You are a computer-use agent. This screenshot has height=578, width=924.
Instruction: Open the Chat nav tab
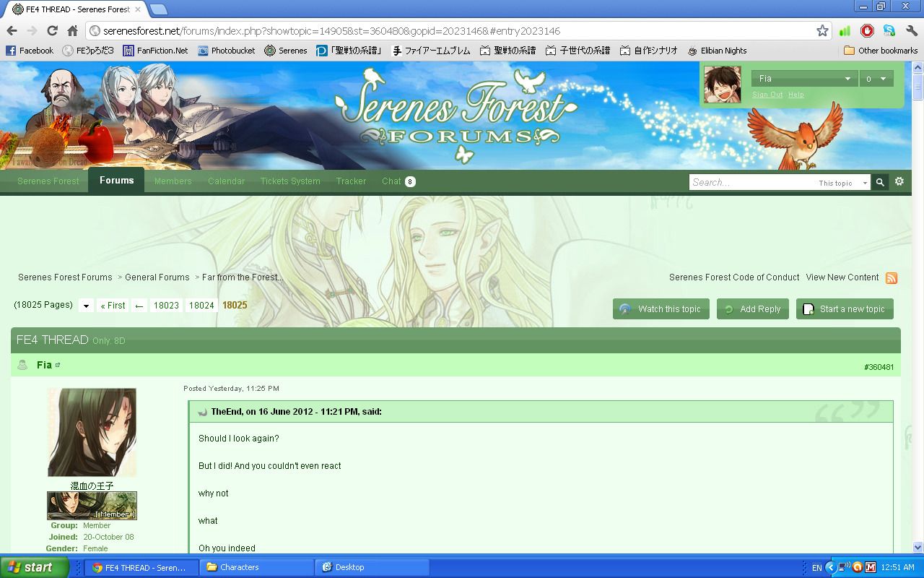[398, 181]
